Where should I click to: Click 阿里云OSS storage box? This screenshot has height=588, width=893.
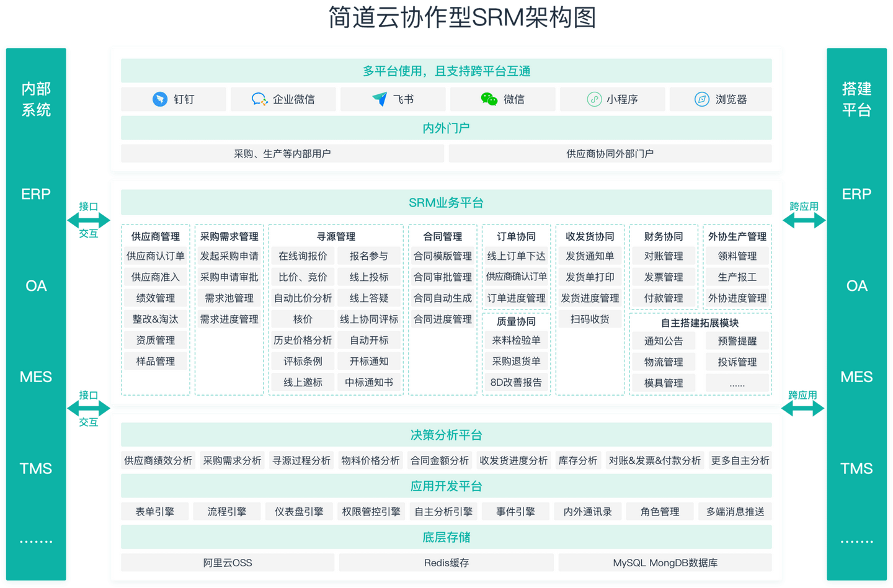pyautogui.click(x=228, y=563)
